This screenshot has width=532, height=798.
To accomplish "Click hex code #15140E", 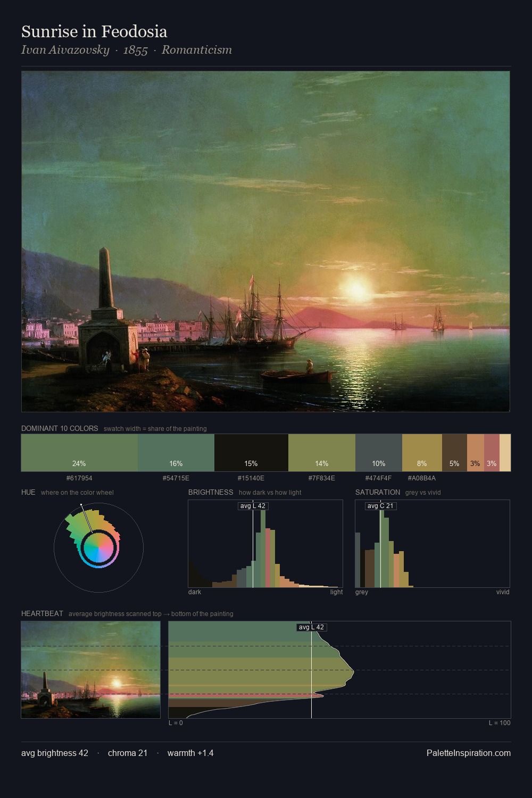I will pyautogui.click(x=251, y=478).
